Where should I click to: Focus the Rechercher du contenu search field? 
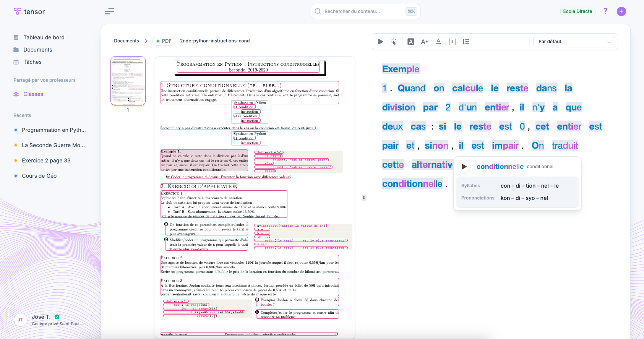(x=365, y=11)
